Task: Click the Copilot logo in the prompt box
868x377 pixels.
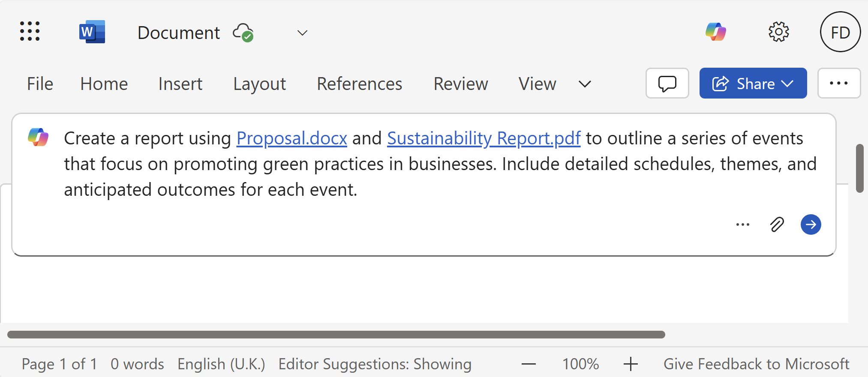Action: tap(38, 137)
